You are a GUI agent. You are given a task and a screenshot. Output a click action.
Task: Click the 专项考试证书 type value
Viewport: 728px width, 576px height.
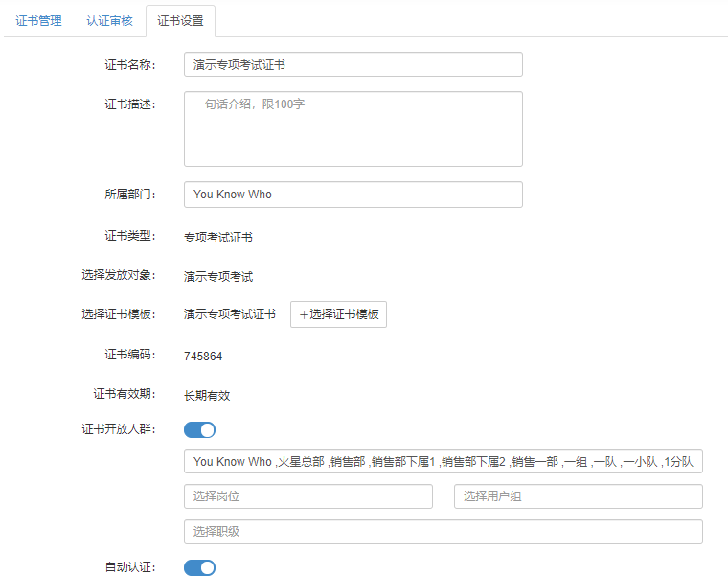218,238
